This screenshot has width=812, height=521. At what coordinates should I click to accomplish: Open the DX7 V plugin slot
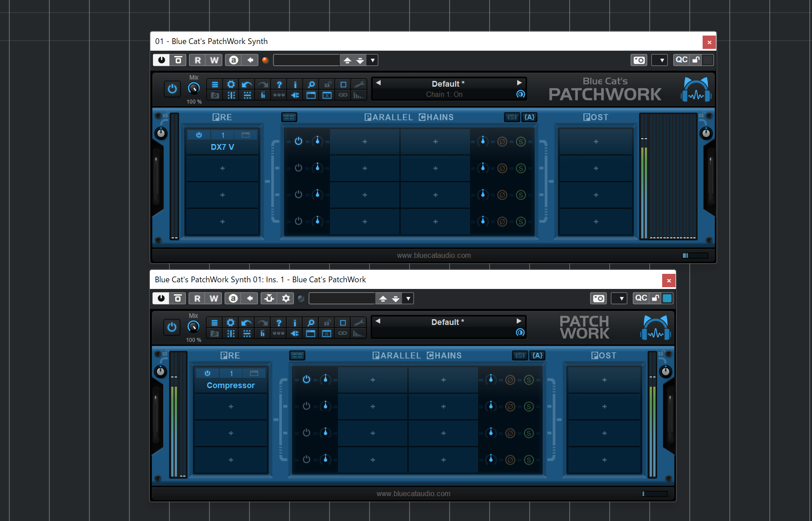[x=222, y=147]
